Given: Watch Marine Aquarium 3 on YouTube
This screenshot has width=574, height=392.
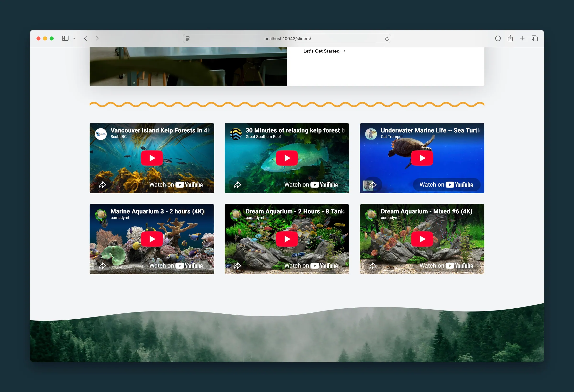Looking at the screenshot, I should (x=176, y=265).
